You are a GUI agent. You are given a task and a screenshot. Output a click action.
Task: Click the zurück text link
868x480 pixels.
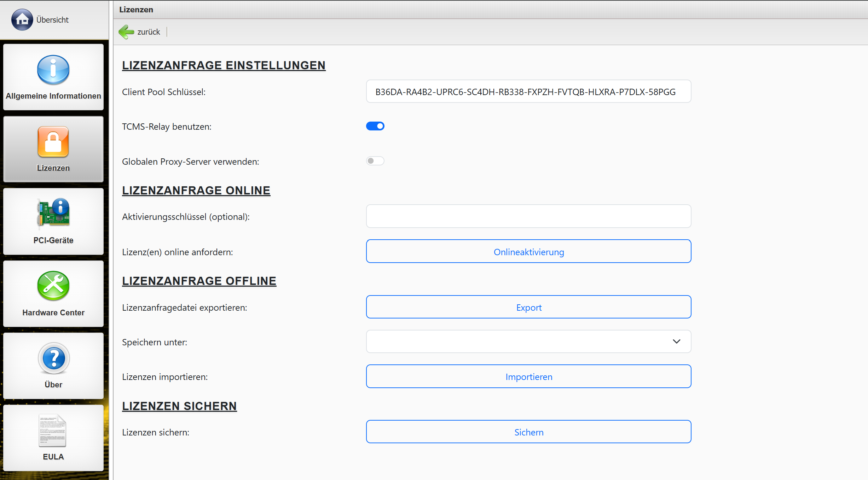[149, 32]
